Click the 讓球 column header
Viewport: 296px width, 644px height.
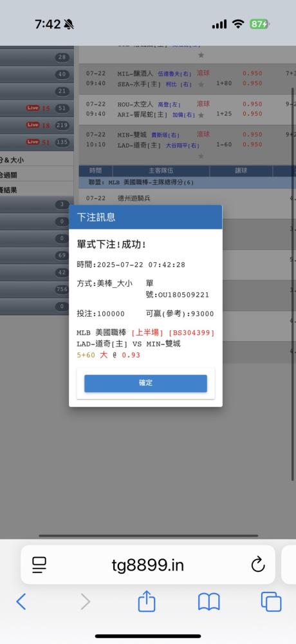pyautogui.click(x=241, y=171)
